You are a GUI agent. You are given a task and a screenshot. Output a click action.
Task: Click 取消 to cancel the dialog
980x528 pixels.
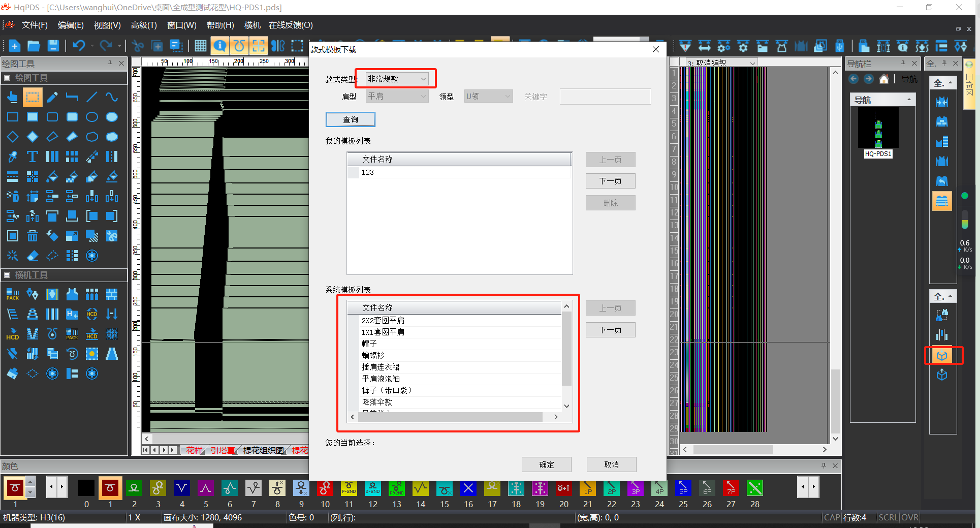[612, 464]
